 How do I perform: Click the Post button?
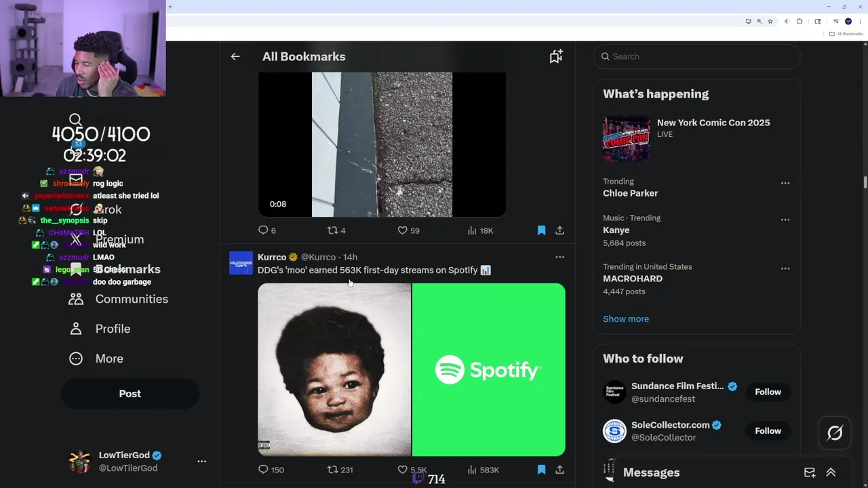(x=130, y=394)
